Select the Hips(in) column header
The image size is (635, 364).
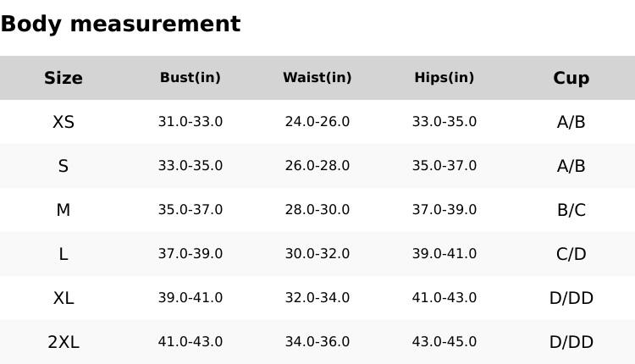[444, 78]
